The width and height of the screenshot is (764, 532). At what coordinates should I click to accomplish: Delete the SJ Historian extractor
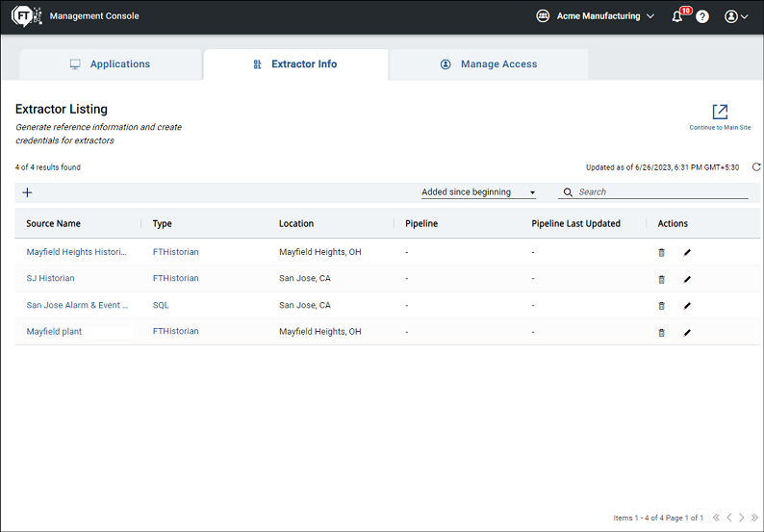[662, 279]
